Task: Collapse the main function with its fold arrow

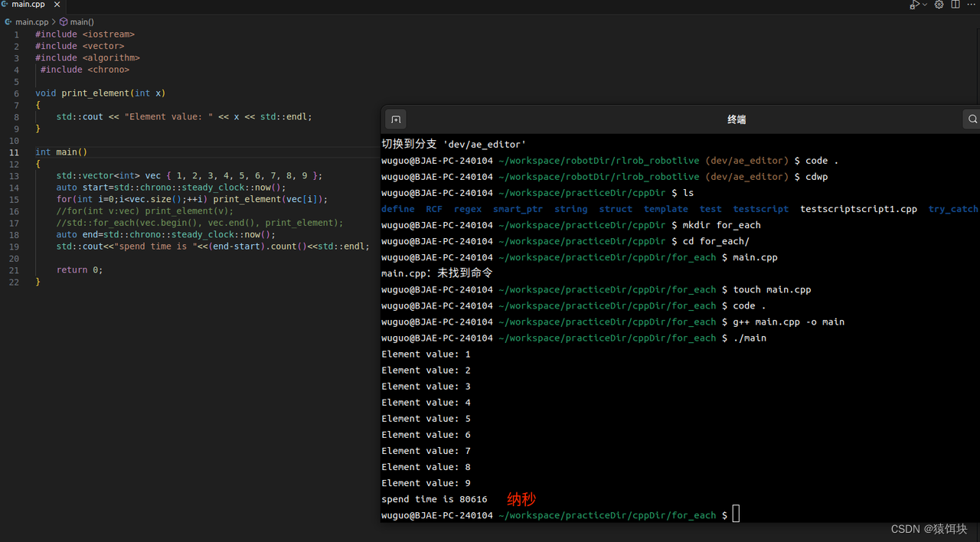Action: point(28,152)
